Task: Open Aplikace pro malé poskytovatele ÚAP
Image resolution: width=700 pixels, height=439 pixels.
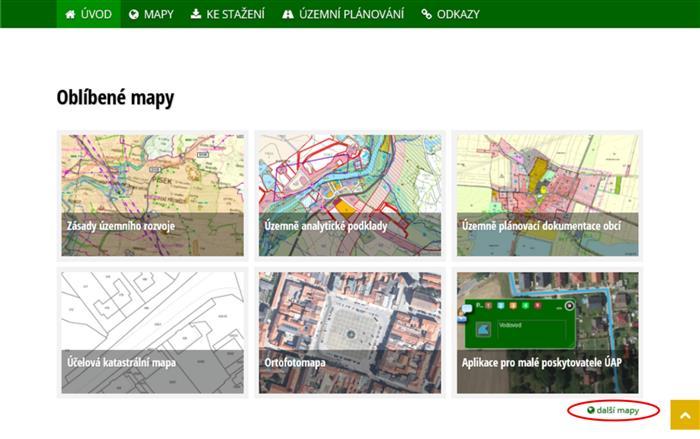Action: [x=547, y=333]
